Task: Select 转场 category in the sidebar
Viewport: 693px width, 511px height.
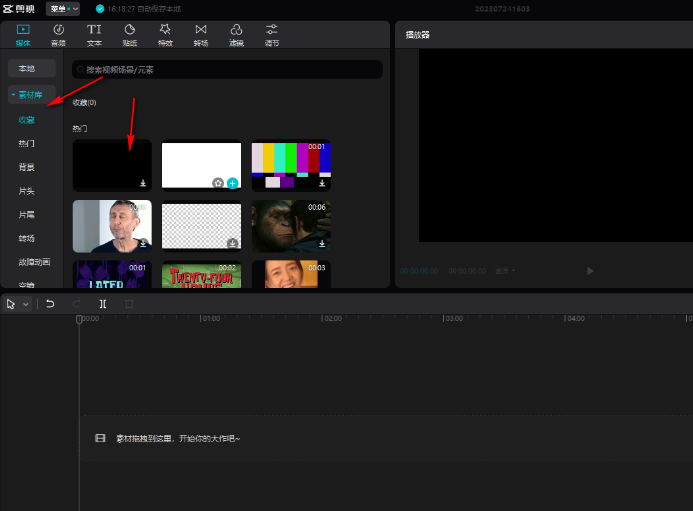Action: [x=27, y=238]
